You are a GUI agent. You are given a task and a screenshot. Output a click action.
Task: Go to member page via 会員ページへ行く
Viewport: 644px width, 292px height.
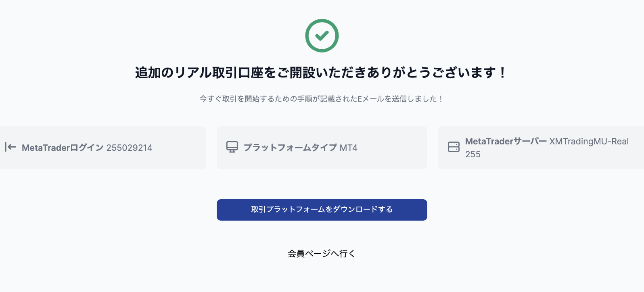(x=321, y=254)
